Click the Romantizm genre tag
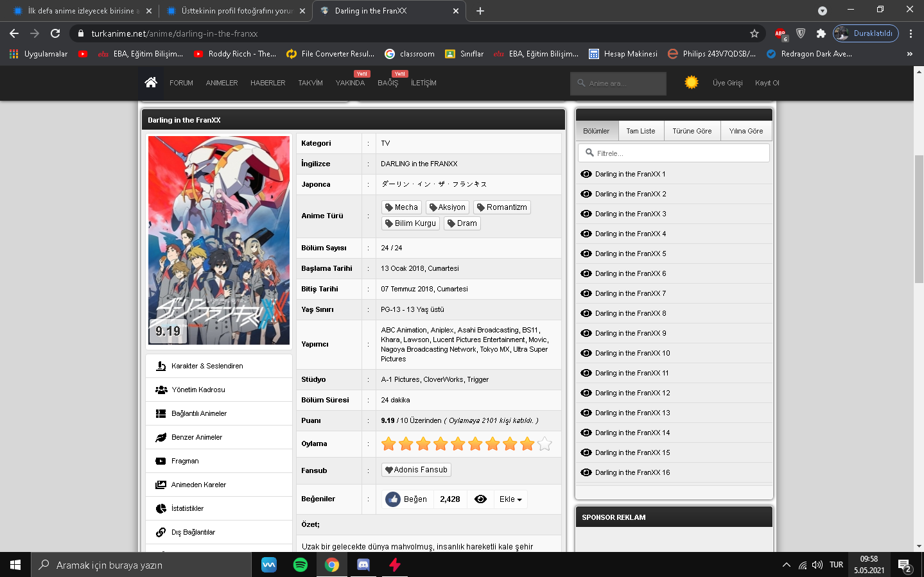Screen dimensions: 924x577 tap(502, 207)
